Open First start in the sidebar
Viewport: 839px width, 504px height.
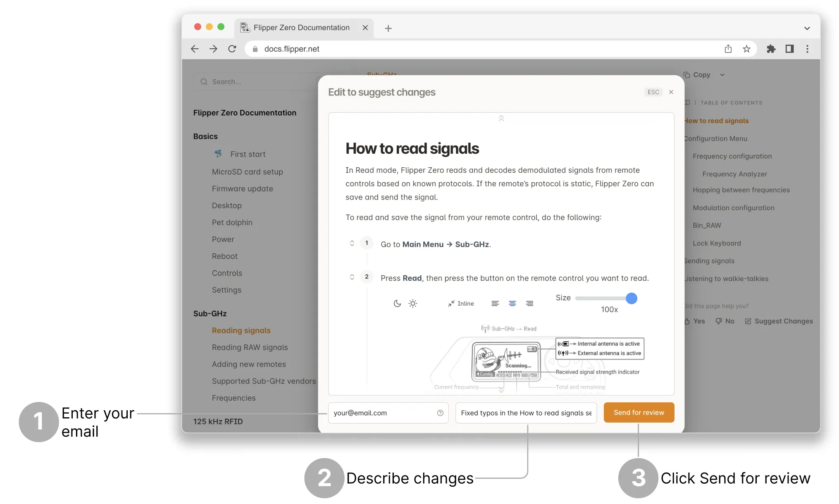(x=248, y=154)
